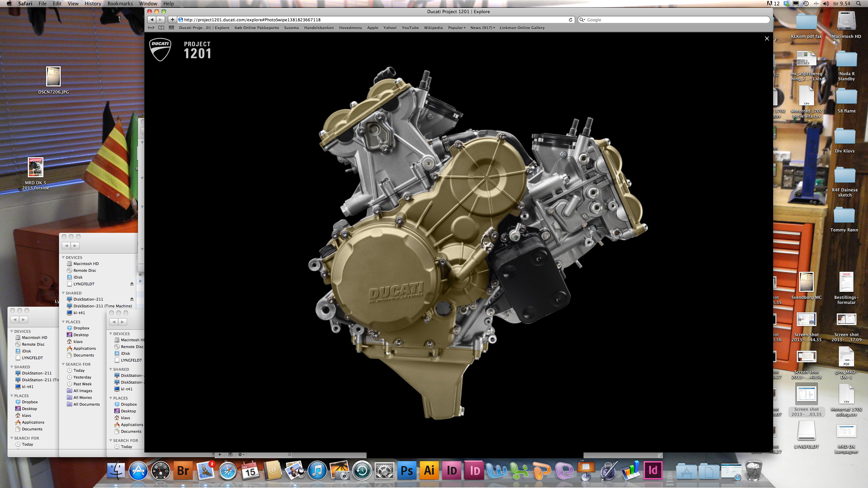The image size is (868, 488).
Task: Click the address bar URL field
Action: click(x=376, y=20)
